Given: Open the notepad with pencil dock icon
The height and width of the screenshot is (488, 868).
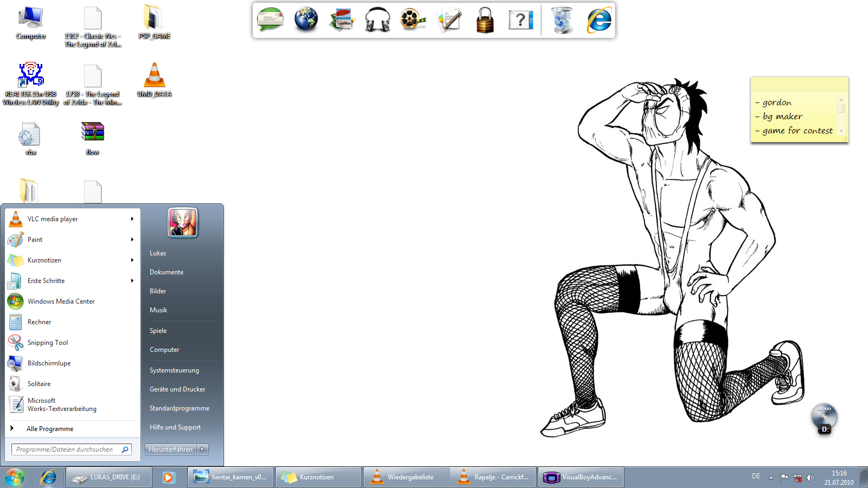Looking at the screenshot, I should (x=449, y=20).
